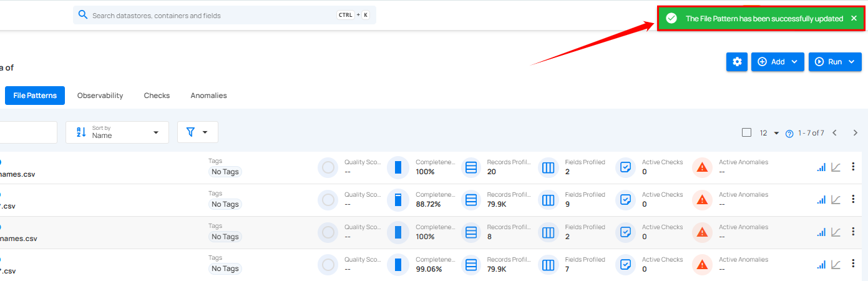
Task: Click Records Profiled icon in third row
Action: (472, 232)
